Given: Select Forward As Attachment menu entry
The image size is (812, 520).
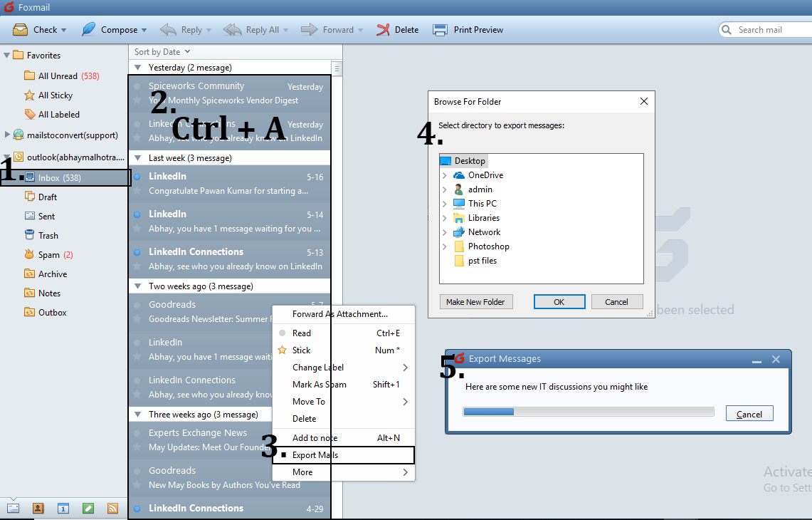Looking at the screenshot, I should tap(343, 314).
